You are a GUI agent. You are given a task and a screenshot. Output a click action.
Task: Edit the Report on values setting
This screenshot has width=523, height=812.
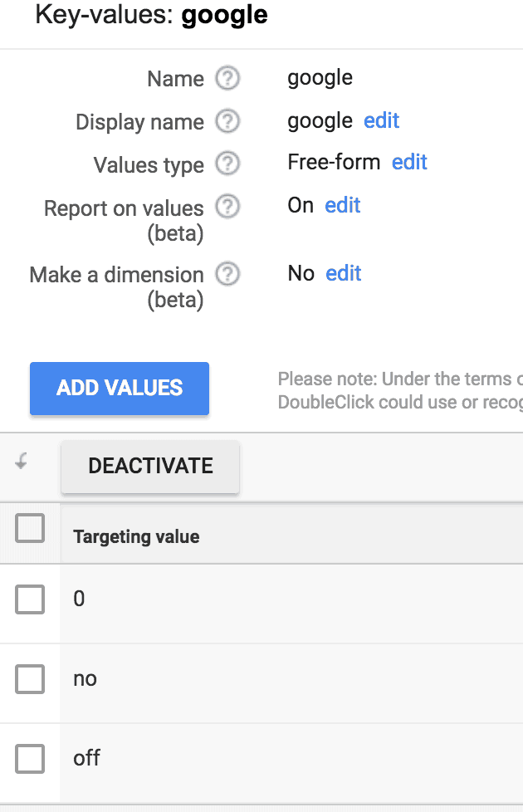(342, 205)
